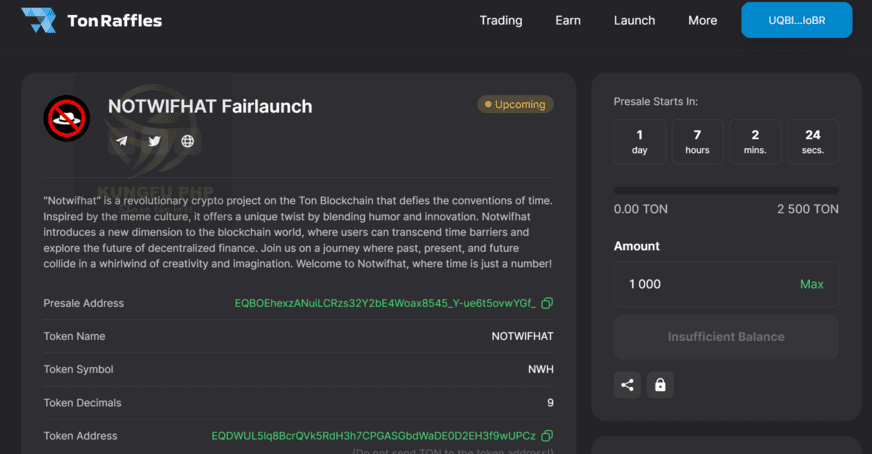This screenshot has height=454, width=872.
Task: Click the countdown box showing 2 mins.
Action: (755, 141)
